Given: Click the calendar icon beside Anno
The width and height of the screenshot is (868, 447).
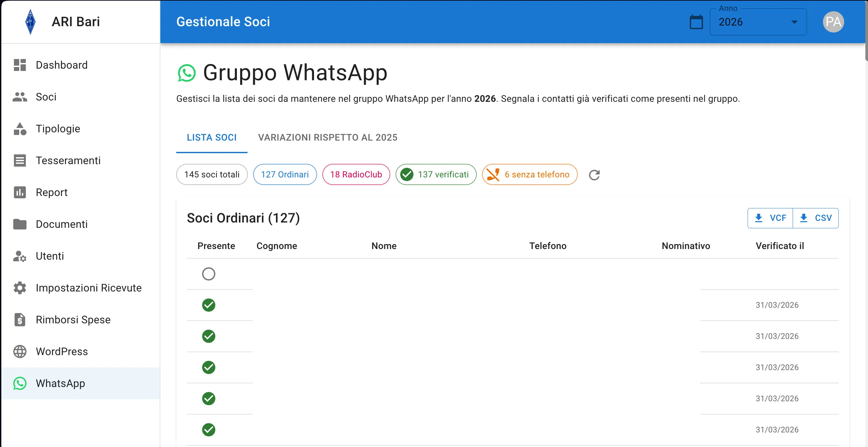Looking at the screenshot, I should click(696, 22).
